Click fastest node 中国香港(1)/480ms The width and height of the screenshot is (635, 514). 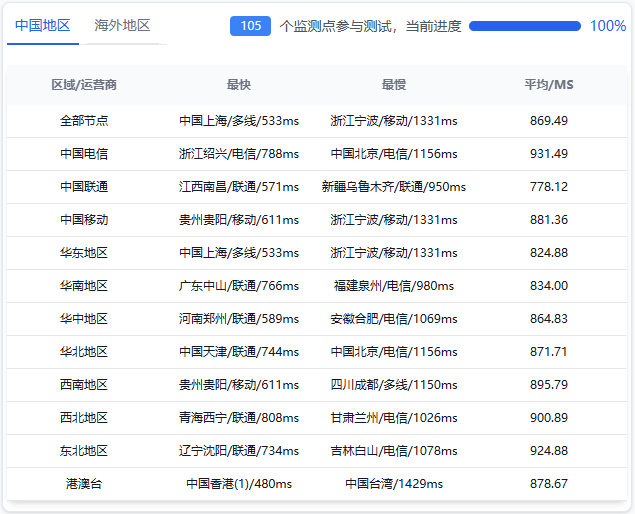click(x=239, y=484)
